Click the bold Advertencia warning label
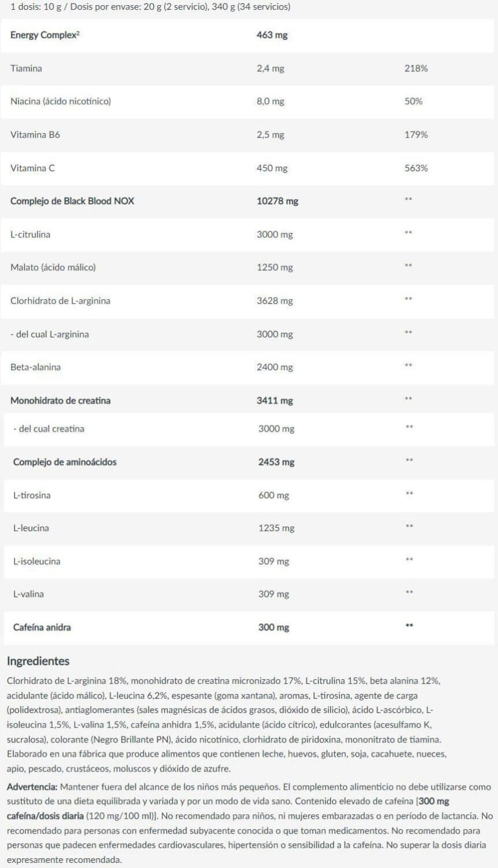Viewport: 498px width, 868px height. 32,787
